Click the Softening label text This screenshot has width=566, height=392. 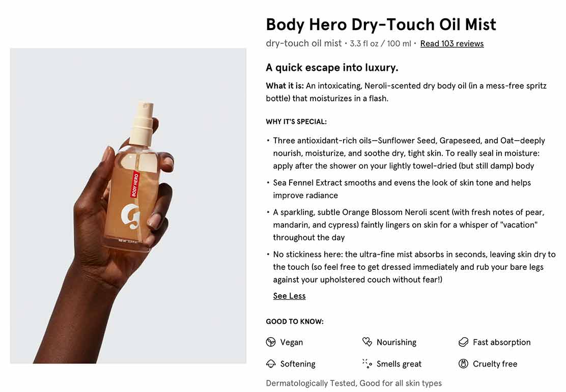(x=298, y=364)
